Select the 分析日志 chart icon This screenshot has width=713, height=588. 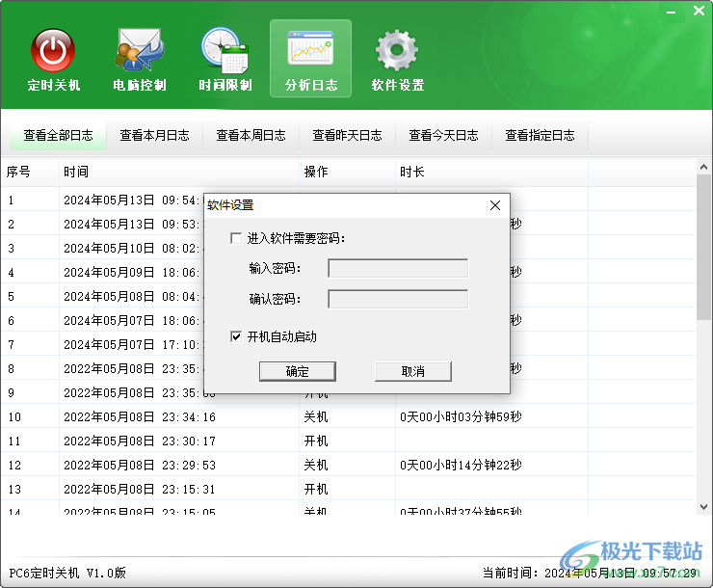point(310,58)
